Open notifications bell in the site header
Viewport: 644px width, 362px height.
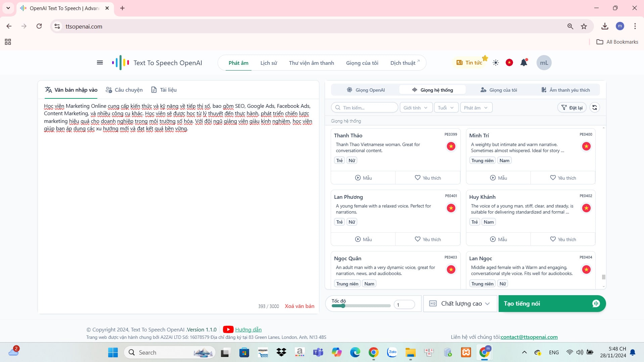(x=524, y=62)
